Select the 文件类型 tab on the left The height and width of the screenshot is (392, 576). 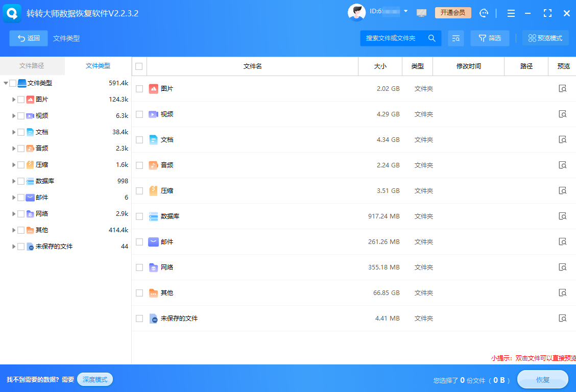click(97, 66)
